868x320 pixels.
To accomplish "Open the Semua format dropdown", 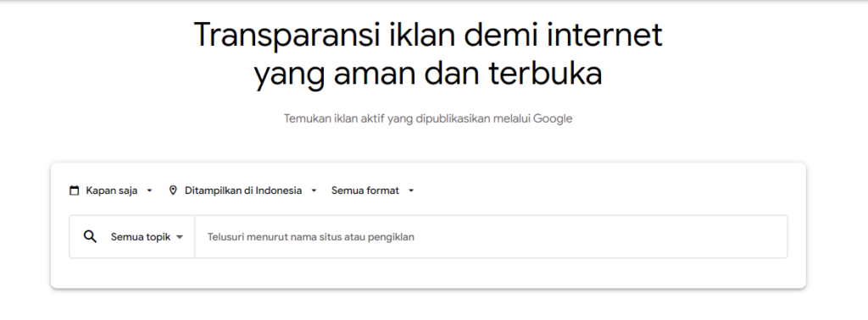I will tap(373, 190).
